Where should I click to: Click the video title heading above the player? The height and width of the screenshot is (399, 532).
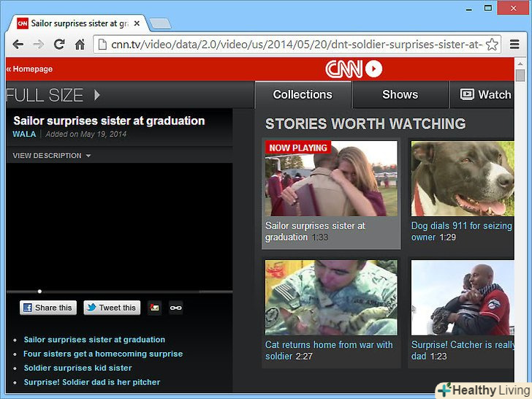109,121
